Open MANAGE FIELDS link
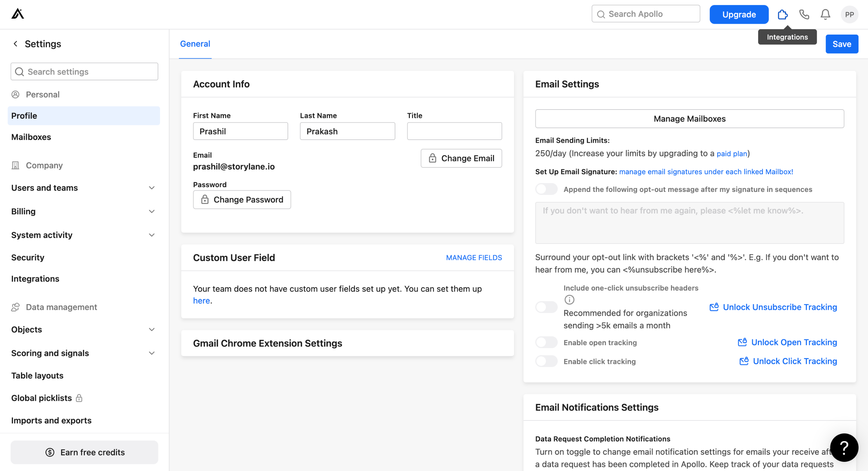Viewport: 868px width, 471px height. coord(474,258)
